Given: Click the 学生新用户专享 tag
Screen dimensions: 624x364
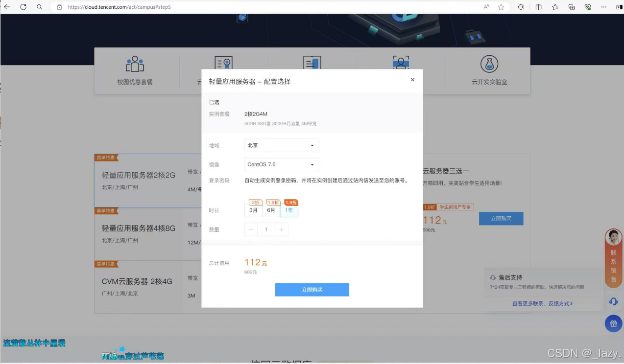Looking at the screenshot, I should point(456,207).
